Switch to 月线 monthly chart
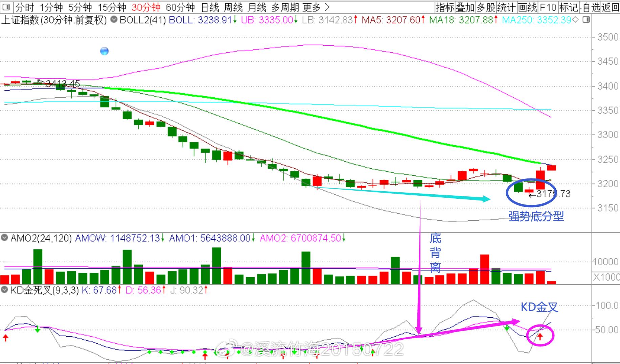This screenshot has height=364, width=620. point(257,7)
